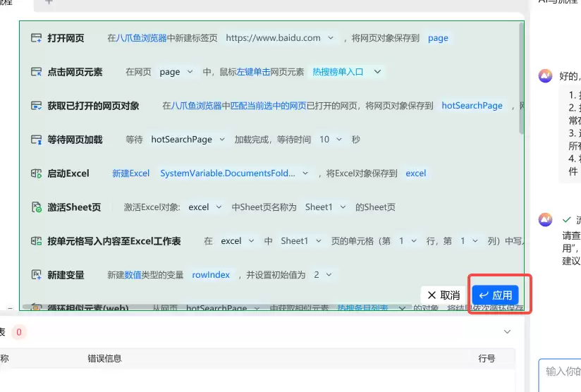The image size is (581, 392).
Task: Open the page dropdown in 点击网页元素
Action: click(190, 72)
